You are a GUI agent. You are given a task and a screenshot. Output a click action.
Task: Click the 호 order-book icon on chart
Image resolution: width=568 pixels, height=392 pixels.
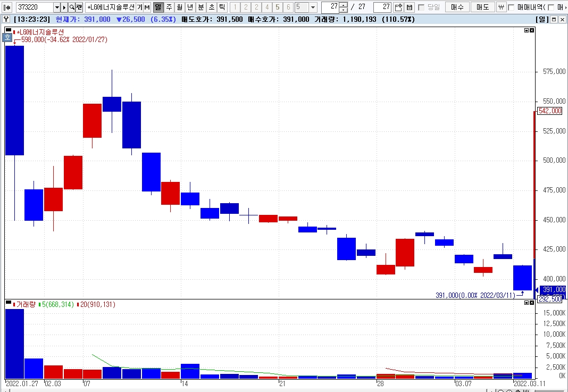7,37
